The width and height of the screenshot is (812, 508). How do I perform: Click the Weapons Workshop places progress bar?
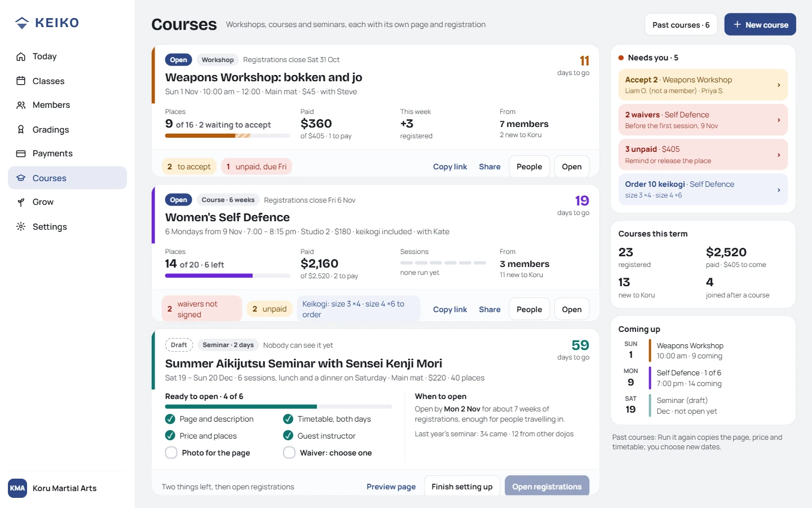pyautogui.click(x=227, y=135)
